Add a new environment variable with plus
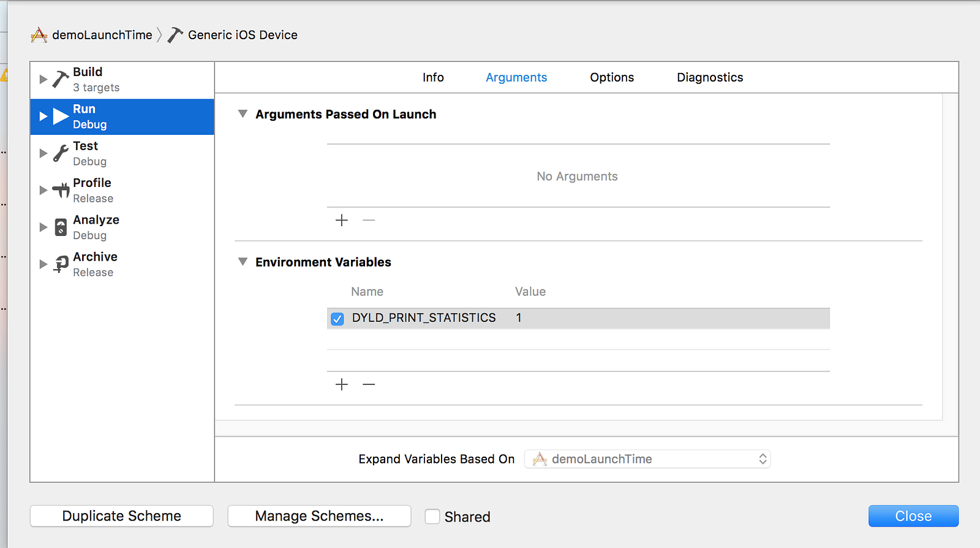Image resolution: width=980 pixels, height=548 pixels. 342,384
